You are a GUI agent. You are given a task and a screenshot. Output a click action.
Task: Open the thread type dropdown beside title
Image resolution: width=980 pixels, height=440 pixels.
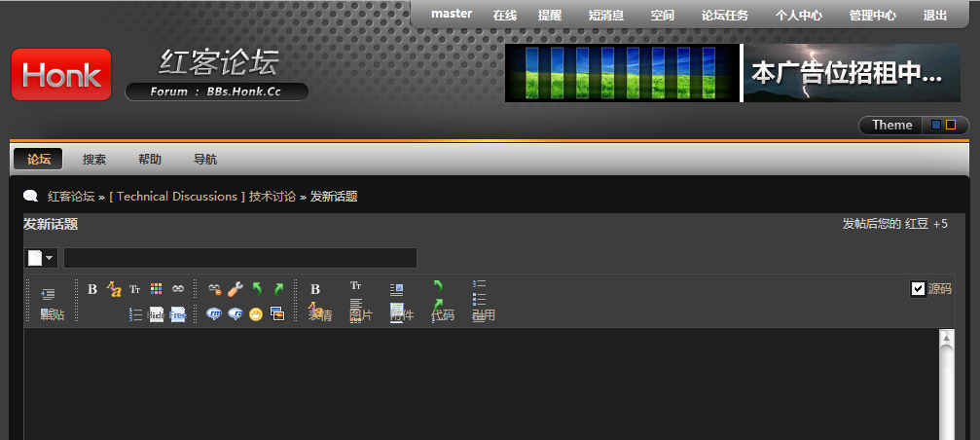pyautogui.click(x=41, y=258)
